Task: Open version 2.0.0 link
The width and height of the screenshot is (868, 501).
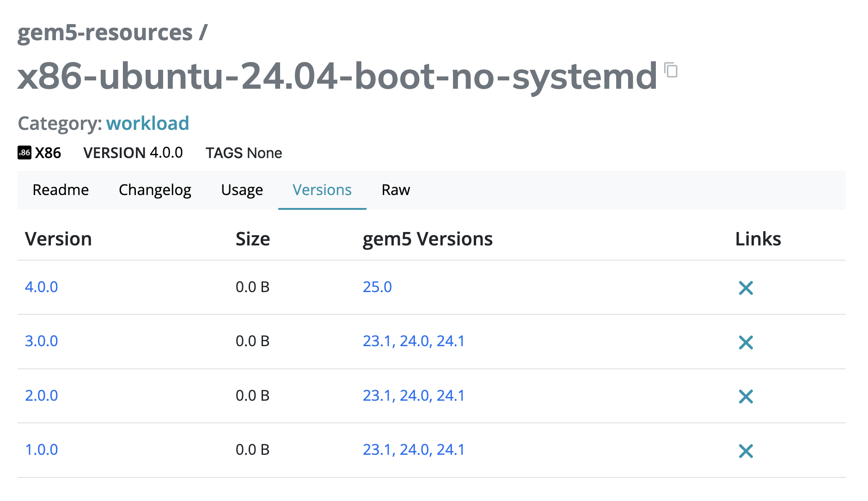Action: [42, 396]
